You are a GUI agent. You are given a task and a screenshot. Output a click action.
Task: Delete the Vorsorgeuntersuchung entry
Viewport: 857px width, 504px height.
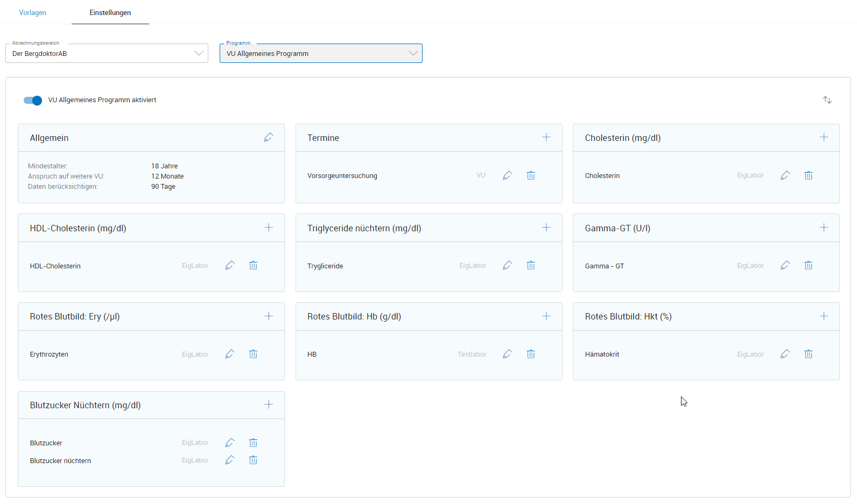click(x=531, y=175)
